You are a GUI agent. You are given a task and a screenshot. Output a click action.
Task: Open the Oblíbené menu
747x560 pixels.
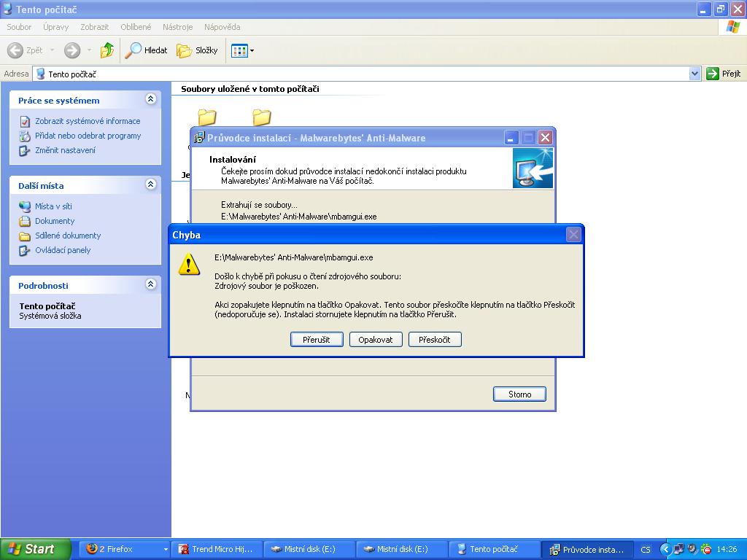pos(136,27)
